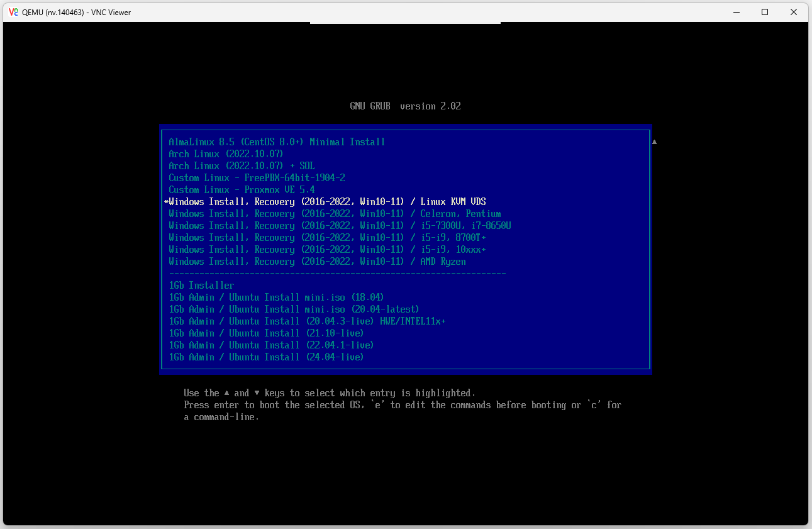Select Arch Linux (2022.10.07) entry without SOL
This screenshot has width=812, height=529.
[226, 154]
